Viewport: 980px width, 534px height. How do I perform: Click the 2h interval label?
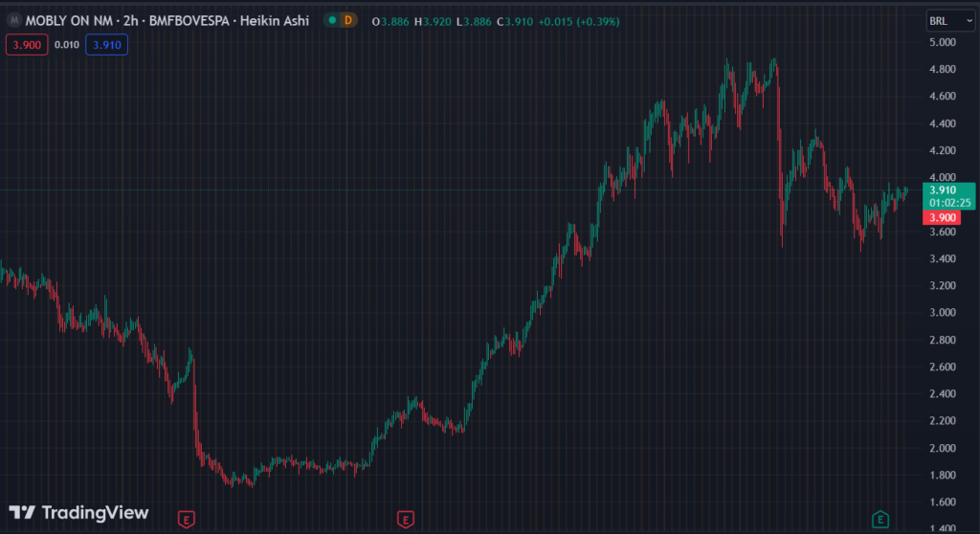coord(130,21)
